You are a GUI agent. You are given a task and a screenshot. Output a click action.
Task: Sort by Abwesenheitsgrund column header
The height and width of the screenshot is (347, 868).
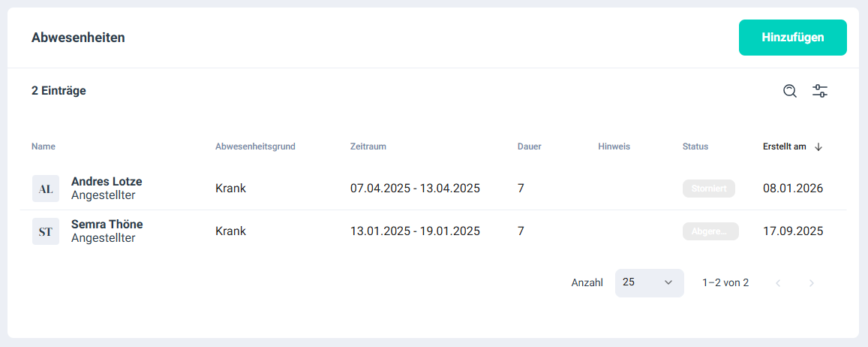(255, 146)
